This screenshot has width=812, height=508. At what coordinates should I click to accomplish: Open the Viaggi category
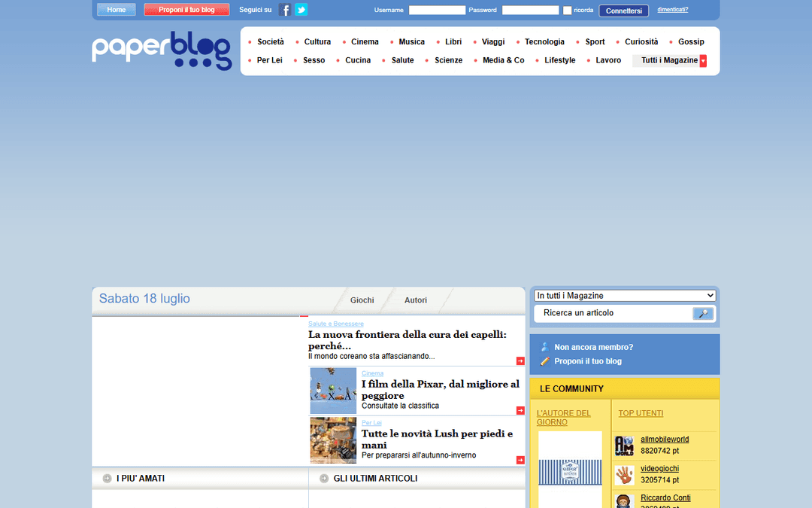click(x=493, y=42)
